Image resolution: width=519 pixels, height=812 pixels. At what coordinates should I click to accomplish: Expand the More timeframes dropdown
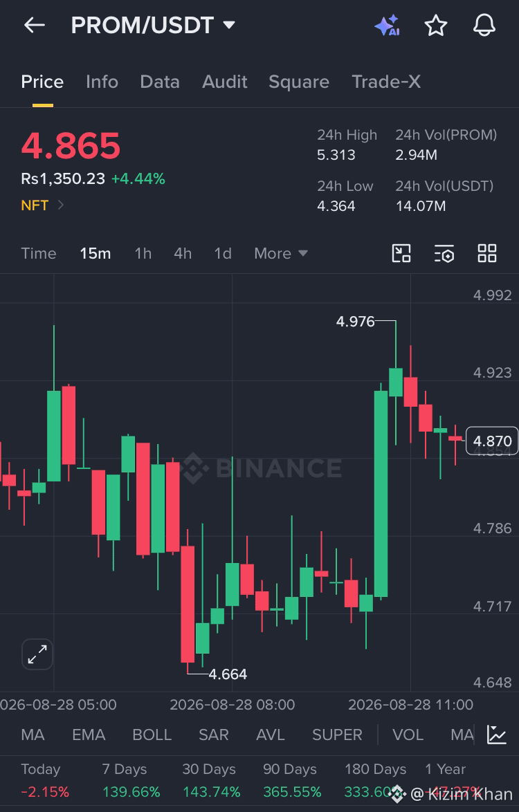[x=281, y=253]
